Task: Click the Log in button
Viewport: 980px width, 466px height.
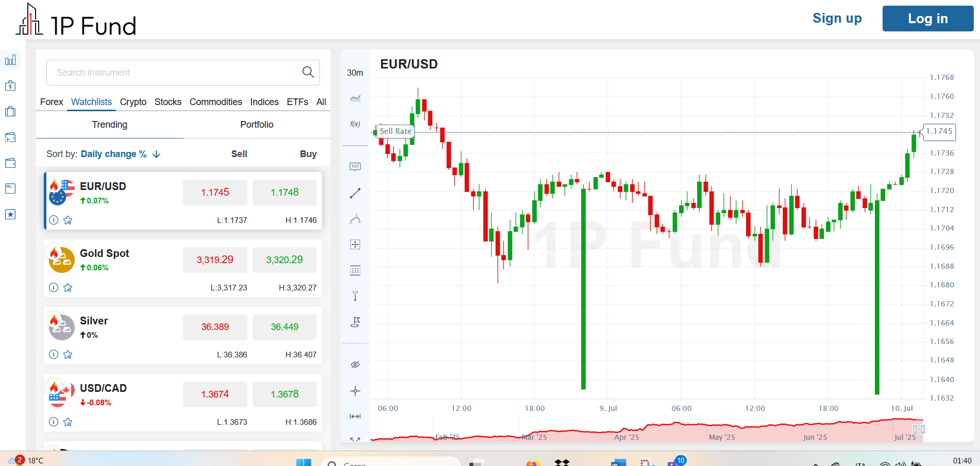Action: point(927,18)
